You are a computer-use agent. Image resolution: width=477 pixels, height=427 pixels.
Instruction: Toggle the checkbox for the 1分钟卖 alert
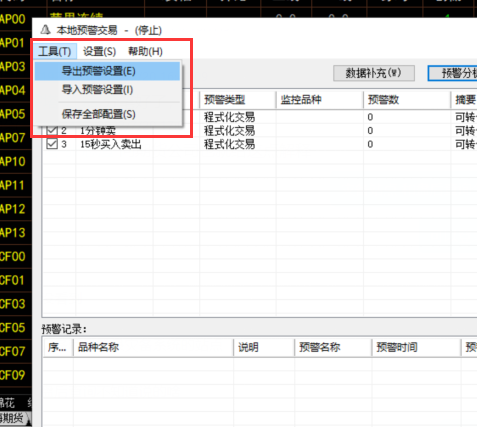52,130
